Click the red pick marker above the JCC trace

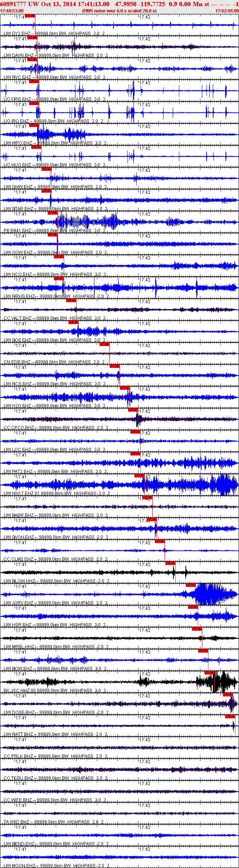pos(209,673)
